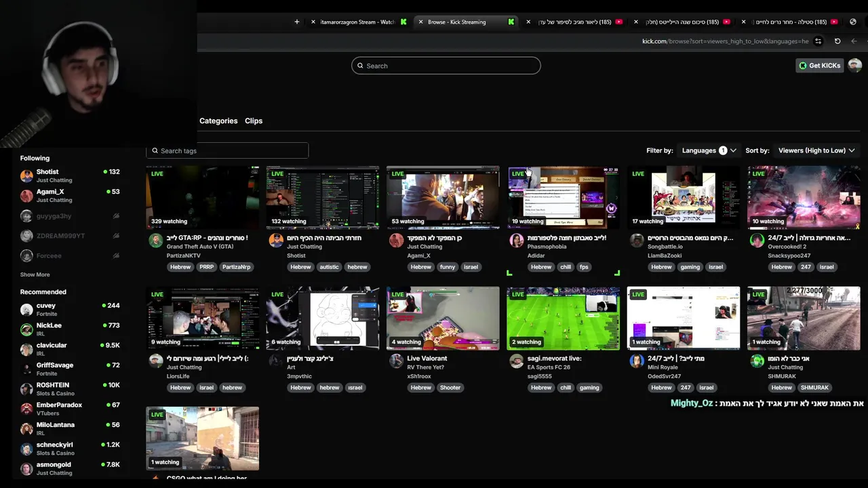This screenshot has height=488, width=868.
Task: Open stream thumbnail with 329 watching
Action: 202,197
